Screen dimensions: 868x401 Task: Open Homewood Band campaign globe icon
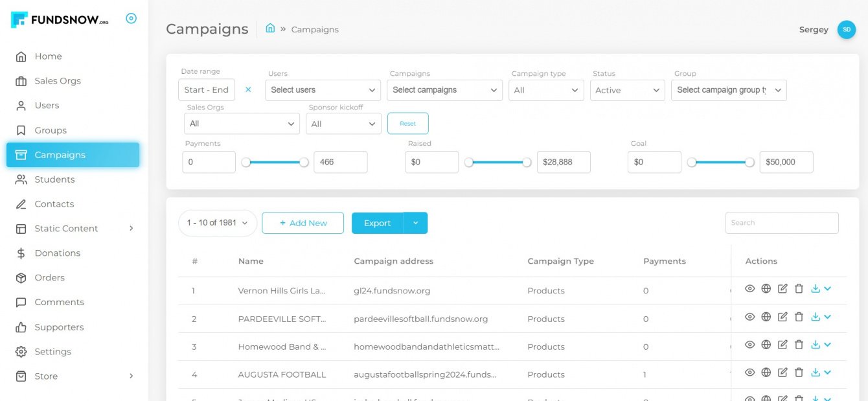point(766,345)
